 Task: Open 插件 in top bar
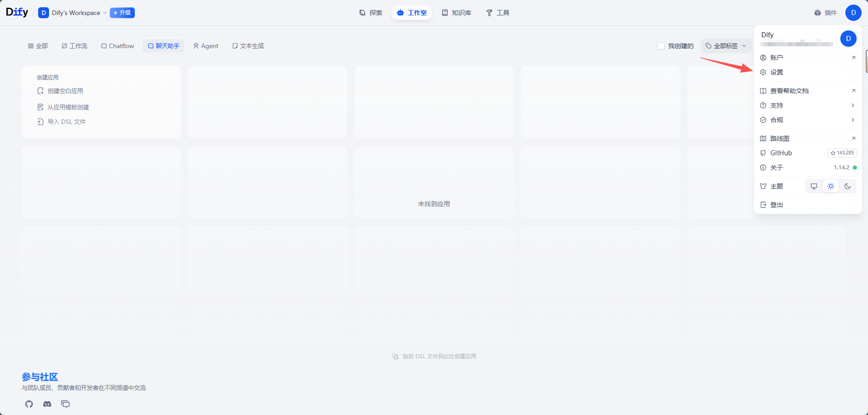[825, 13]
